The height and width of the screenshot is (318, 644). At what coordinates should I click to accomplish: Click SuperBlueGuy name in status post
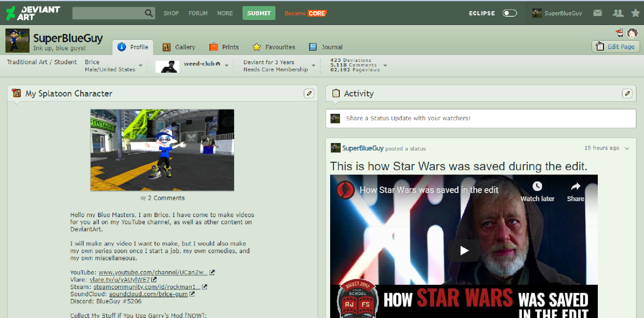click(363, 148)
